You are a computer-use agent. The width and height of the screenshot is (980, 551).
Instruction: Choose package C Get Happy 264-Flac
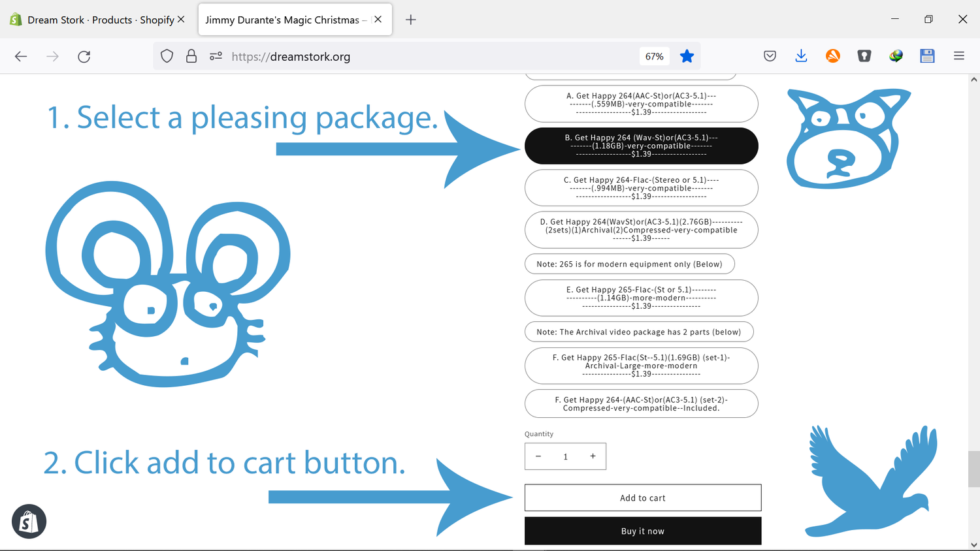click(641, 188)
